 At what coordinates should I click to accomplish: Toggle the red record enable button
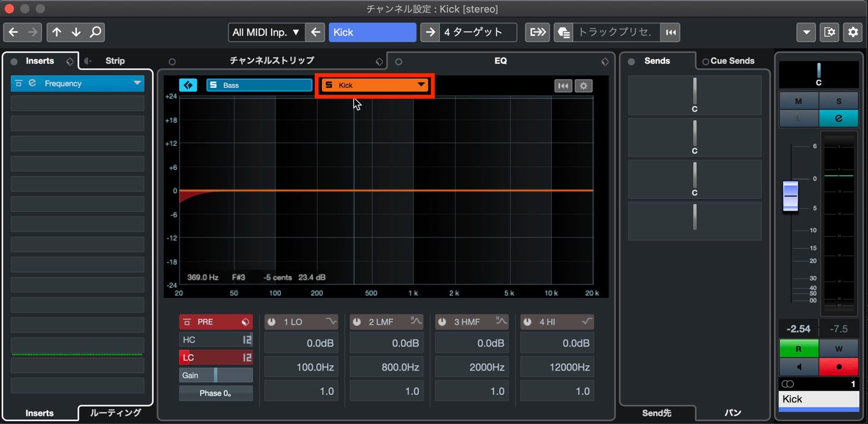click(x=839, y=367)
